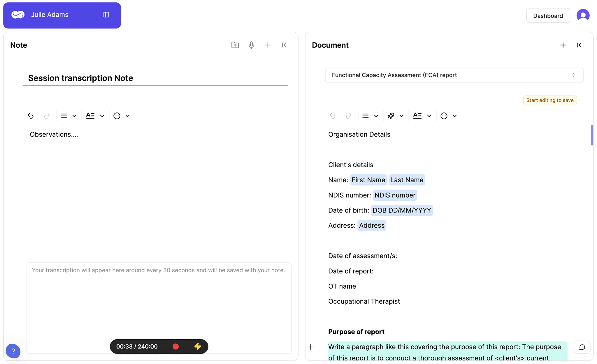
Task: Collapse the Document panel
Action: click(x=579, y=45)
